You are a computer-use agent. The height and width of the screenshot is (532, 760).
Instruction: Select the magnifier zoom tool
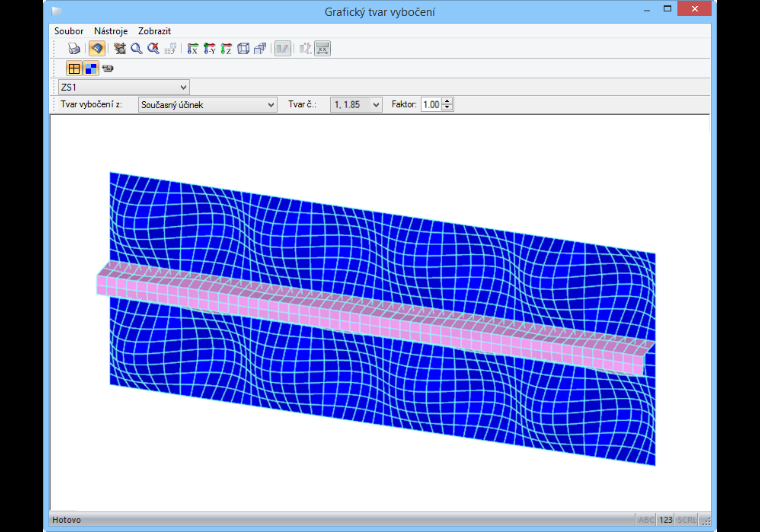137,48
